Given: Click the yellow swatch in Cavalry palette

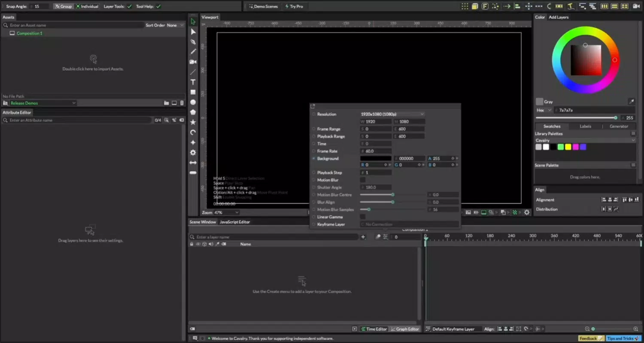Looking at the screenshot, I should tap(568, 147).
